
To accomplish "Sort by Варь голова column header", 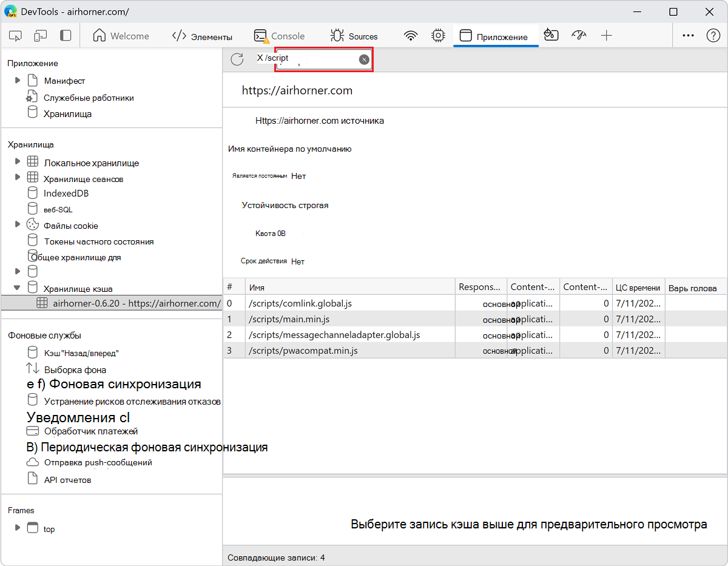I will pos(696,288).
